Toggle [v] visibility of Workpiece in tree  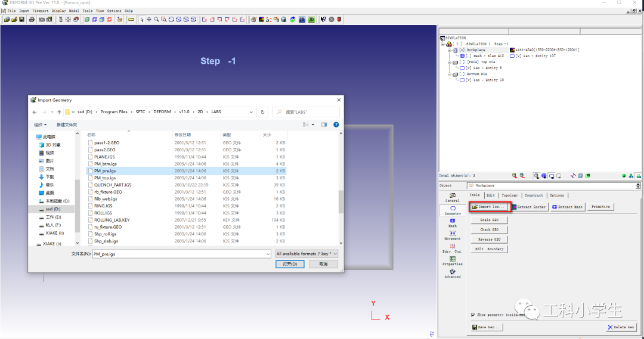462,50
